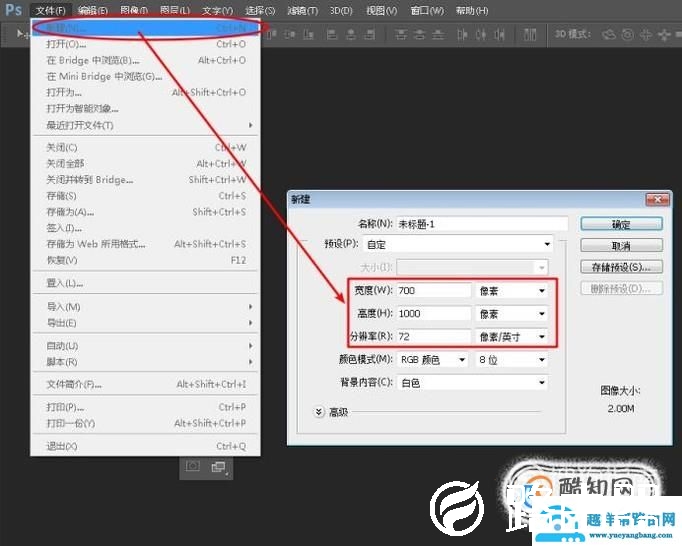Viewport: 682px width, 546px height.
Task: Click the 分辨率(R) value field 72
Action: [x=434, y=337]
